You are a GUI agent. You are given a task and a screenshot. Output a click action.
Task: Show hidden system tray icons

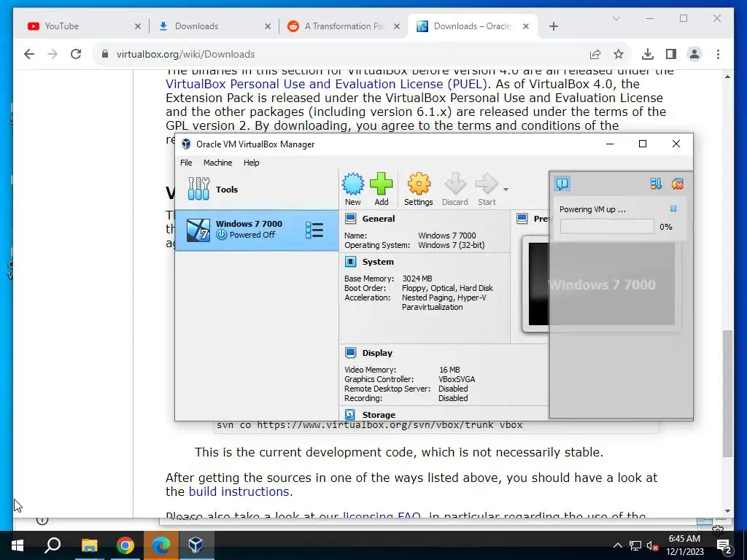[x=617, y=545]
